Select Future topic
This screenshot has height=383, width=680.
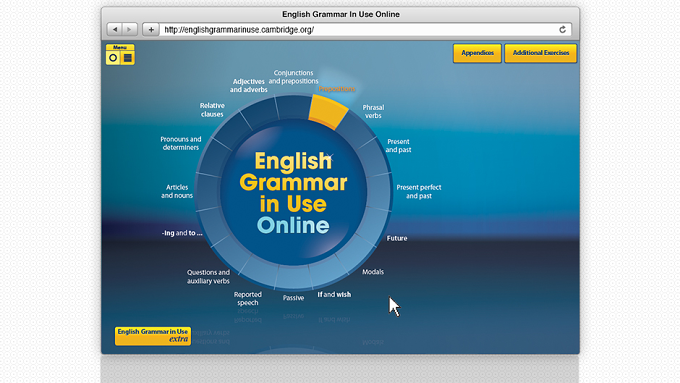397,238
